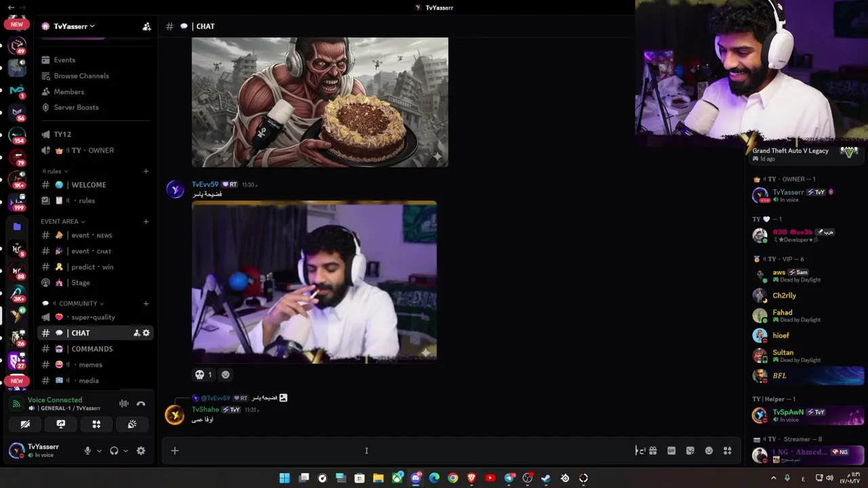The height and width of the screenshot is (488, 868).
Task: Turn on camera in the voice panel
Action: click(25, 424)
